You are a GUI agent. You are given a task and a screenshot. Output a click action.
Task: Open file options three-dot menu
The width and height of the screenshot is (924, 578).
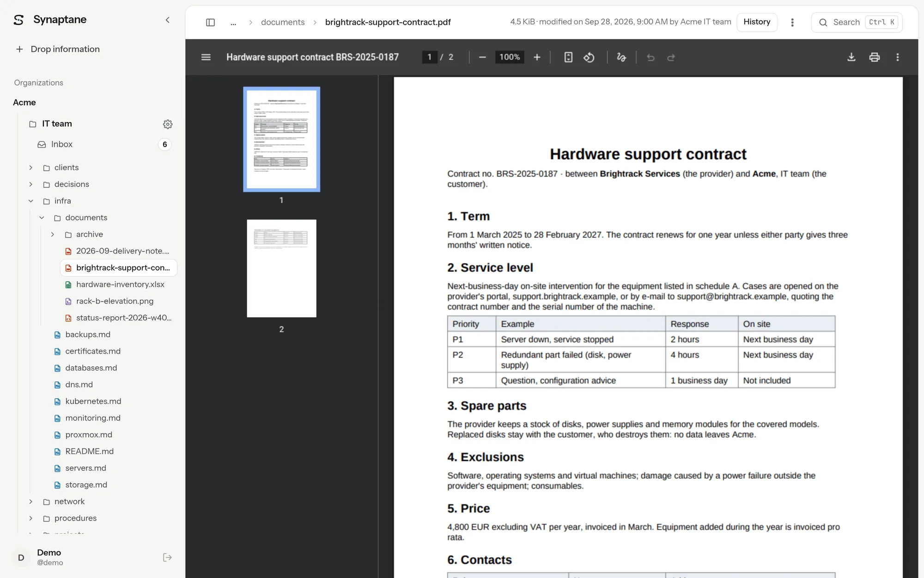click(x=792, y=22)
